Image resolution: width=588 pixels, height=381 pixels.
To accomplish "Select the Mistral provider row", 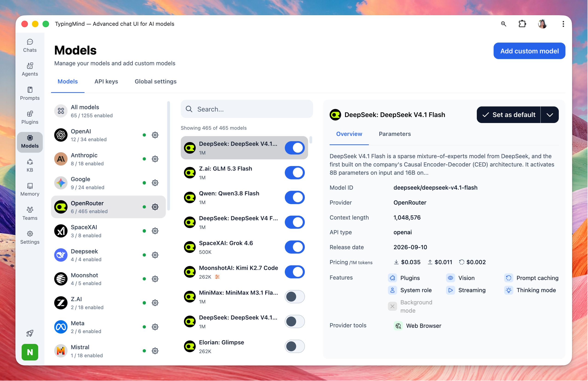I will [108, 351].
